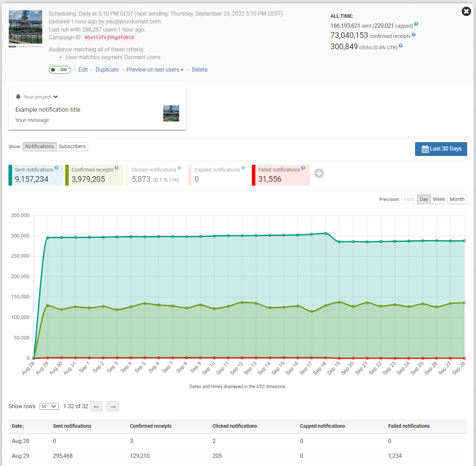
Task: Toggle Failed notifications series in chart
Action: [281, 175]
